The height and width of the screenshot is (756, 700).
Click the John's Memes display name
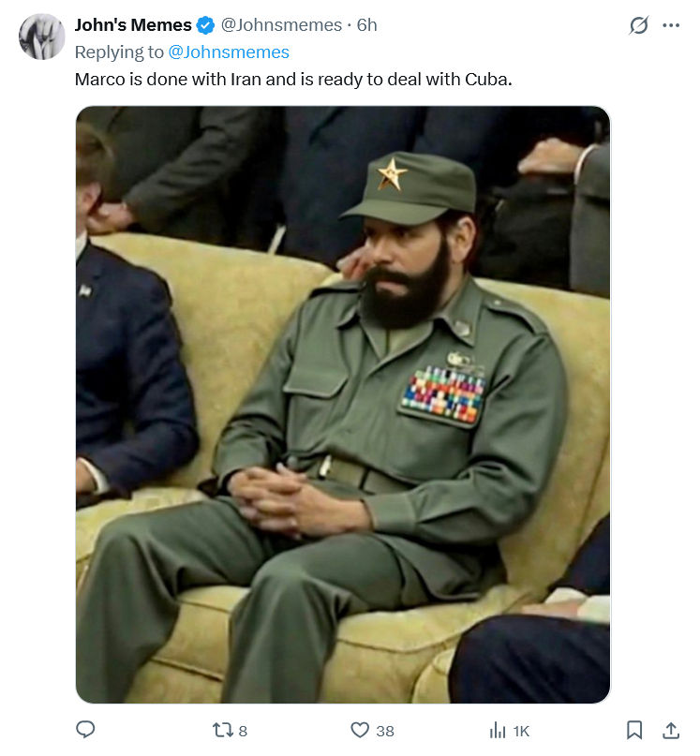pos(132,25)
